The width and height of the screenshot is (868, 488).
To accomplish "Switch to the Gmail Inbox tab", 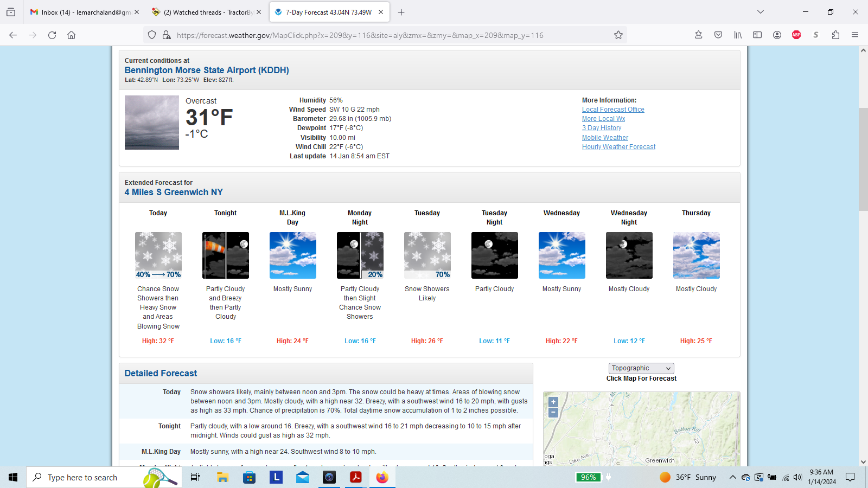I will pyautogui.click(x=80, y=12).
